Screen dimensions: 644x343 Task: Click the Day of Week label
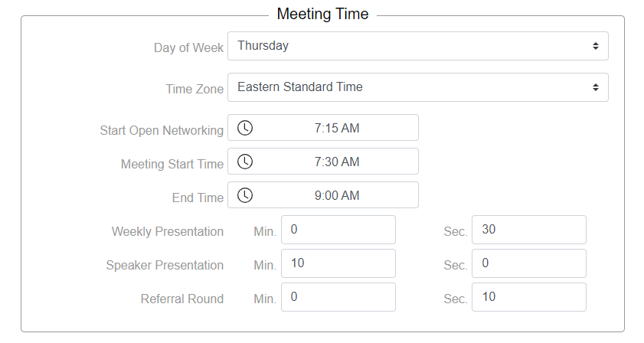[188, 47]
